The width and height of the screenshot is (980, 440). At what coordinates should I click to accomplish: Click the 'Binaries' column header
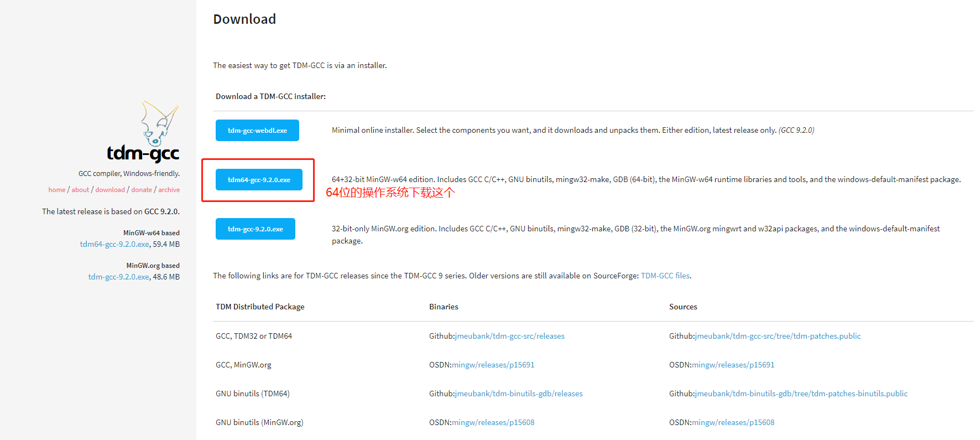[x=444, y=307]
